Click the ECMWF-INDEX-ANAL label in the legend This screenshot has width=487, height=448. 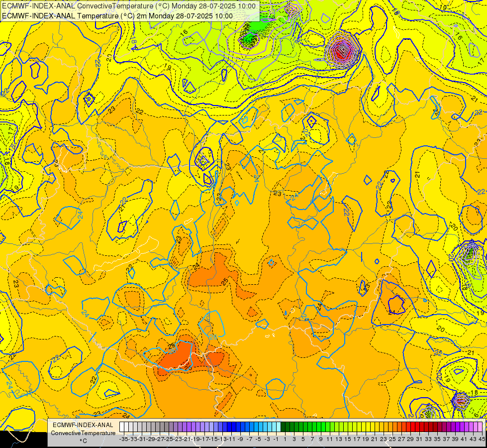[83, 425]
